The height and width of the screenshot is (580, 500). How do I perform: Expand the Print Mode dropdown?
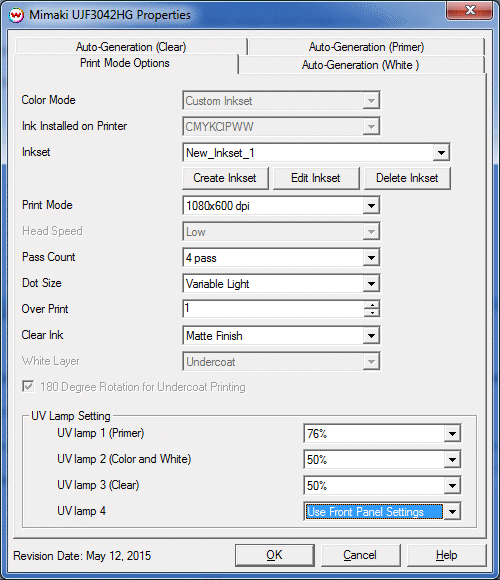pos(371,206)
